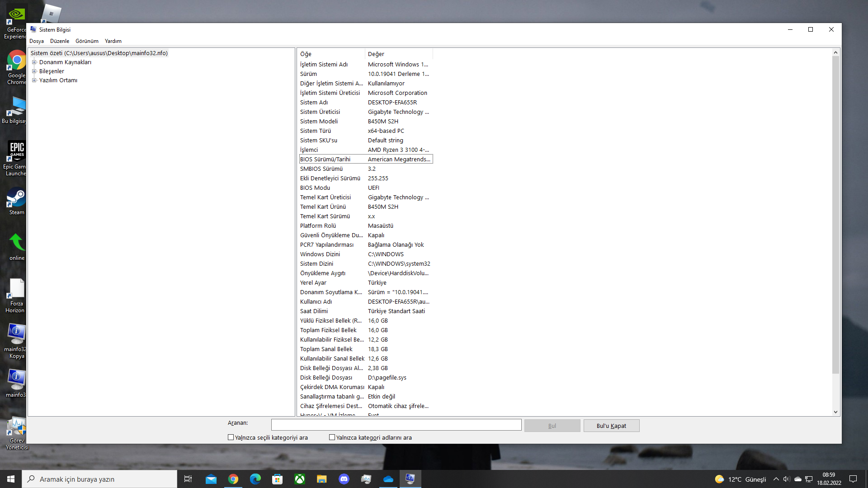Open the Dosya menu
Image resolution: width=868 pixels, height=488 pixels.
pyautogui.click(x=37, y=41)
